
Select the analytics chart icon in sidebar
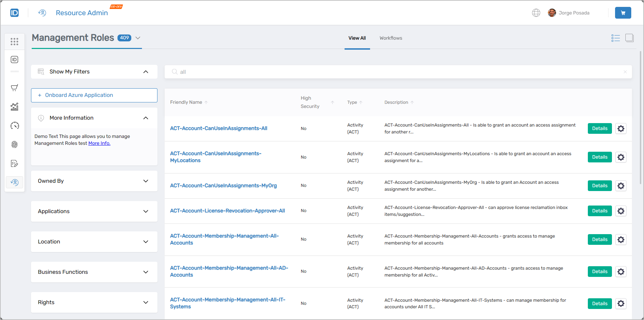click(14, 107)
